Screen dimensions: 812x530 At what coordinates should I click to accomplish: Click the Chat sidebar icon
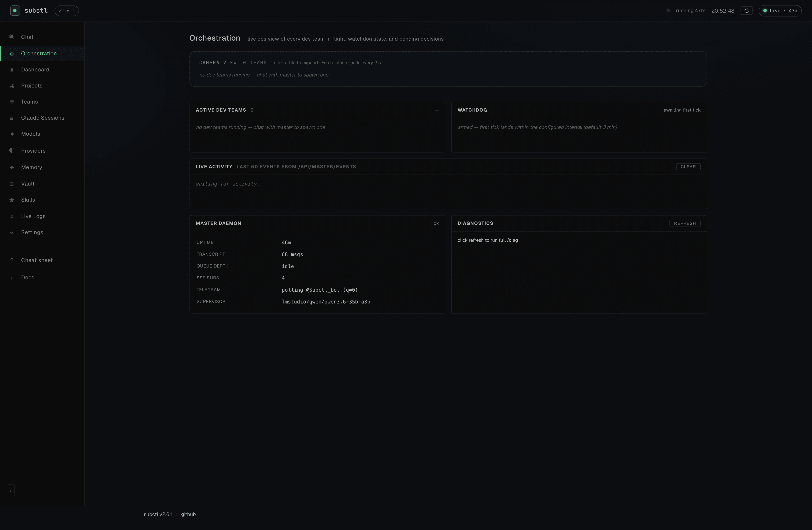point(12,37)
